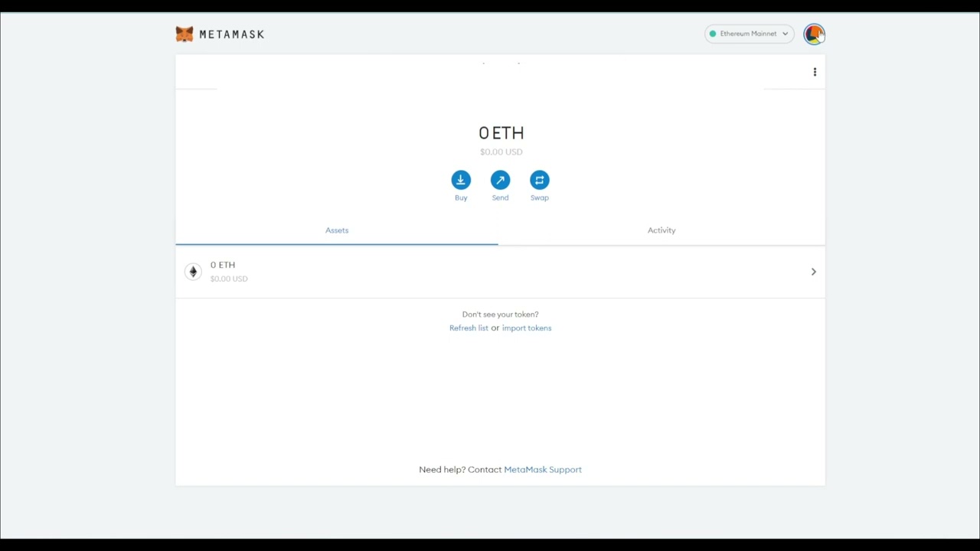980x551 pixels.
Task: Switch to the Activity tab
Action: [x=661, y=230]
